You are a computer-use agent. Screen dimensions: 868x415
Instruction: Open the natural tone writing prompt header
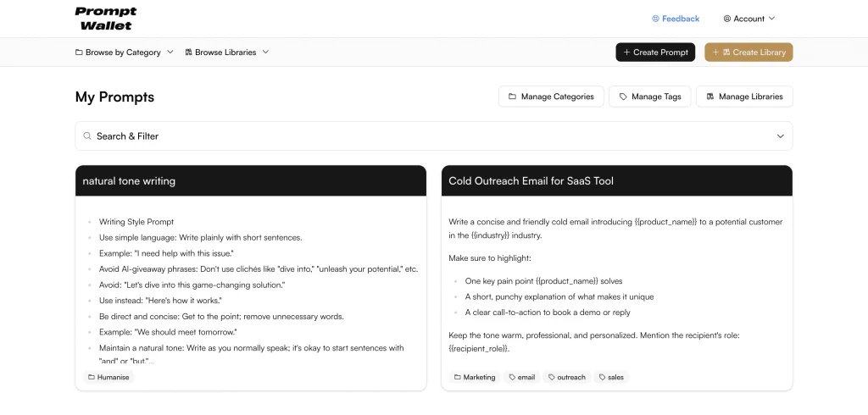click(x=250, y=180)
